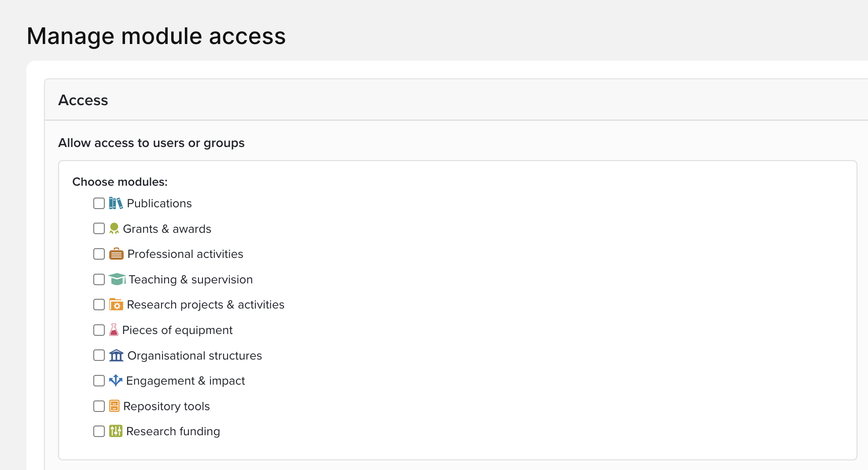
Task: Click the Repository tools cabinet icon
Action: [114, 406]
